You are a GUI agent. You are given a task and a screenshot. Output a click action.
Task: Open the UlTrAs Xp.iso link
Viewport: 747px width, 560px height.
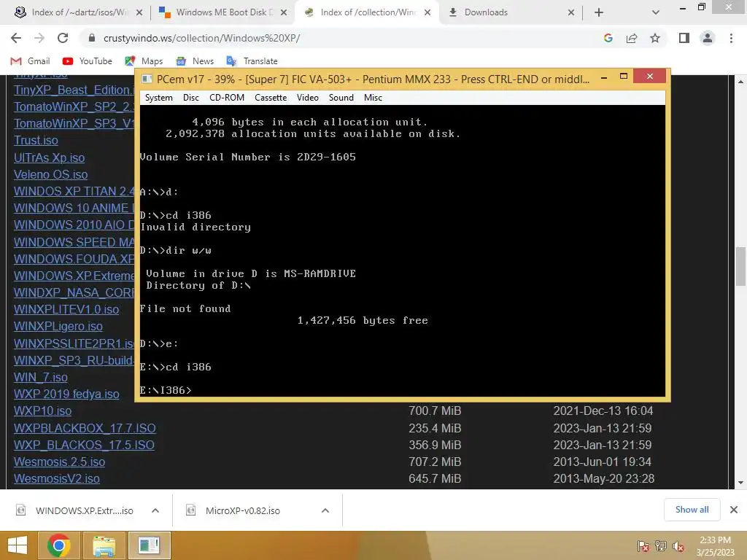[49, 157]
